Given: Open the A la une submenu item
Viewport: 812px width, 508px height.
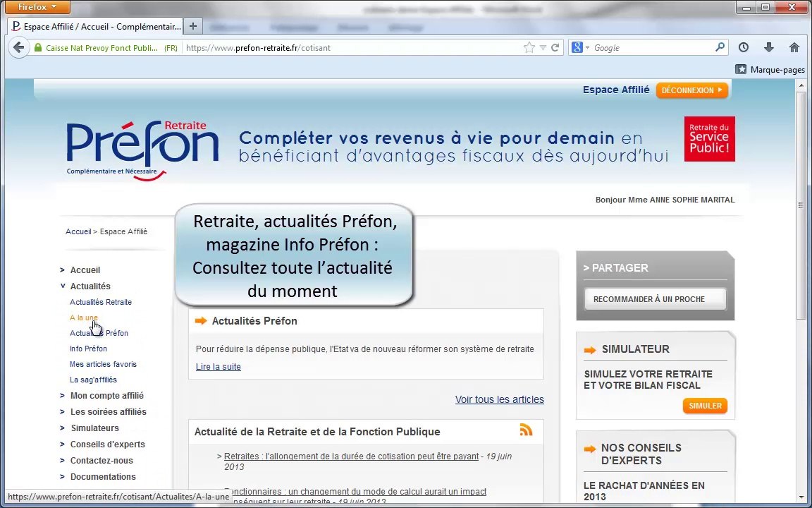Looking at the screenshot, I should 83,317.
